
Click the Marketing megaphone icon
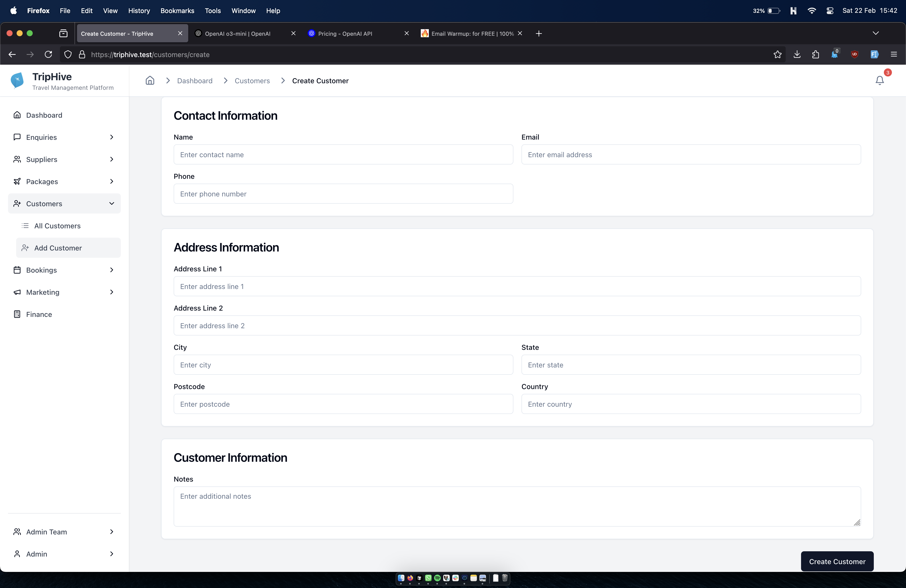click(17, 292)
